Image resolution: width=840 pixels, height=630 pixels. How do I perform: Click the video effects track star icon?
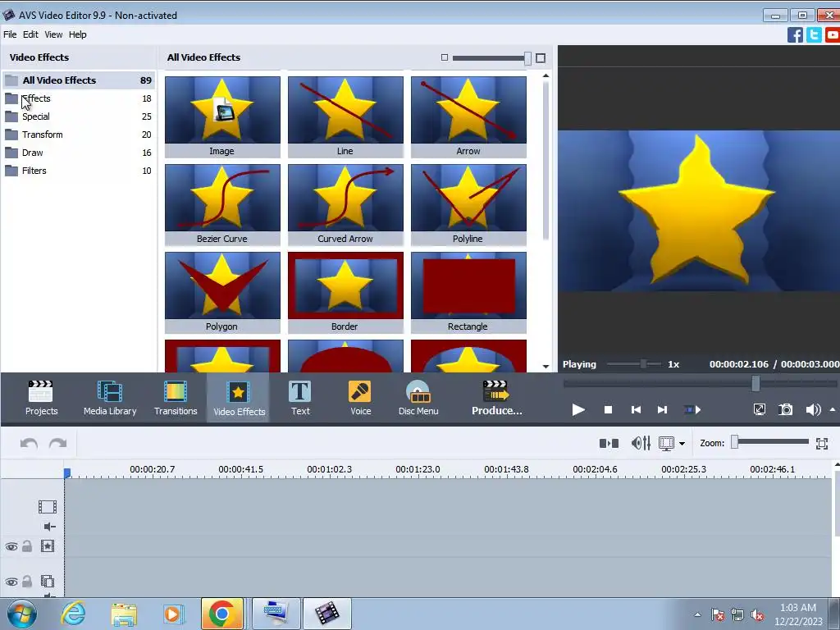[47, 546]
